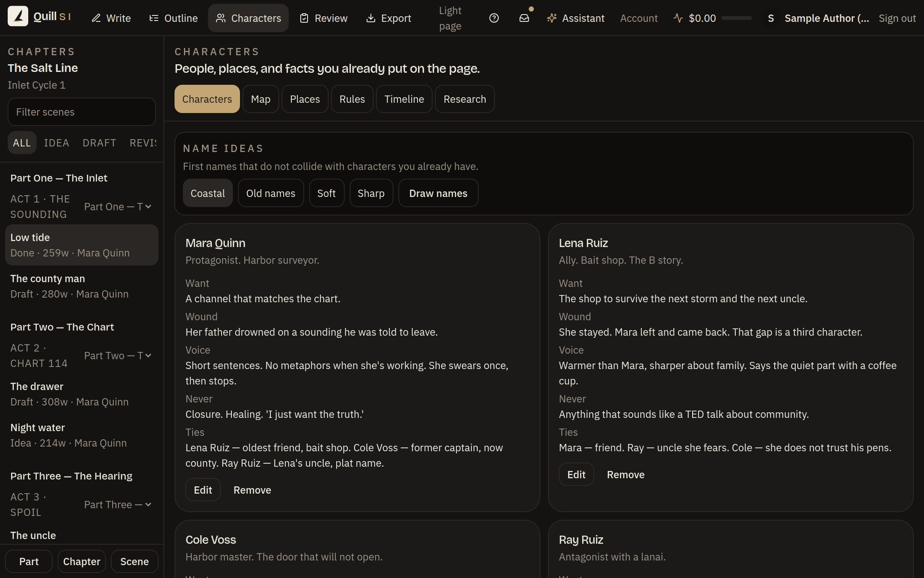Image resolution: width=924 pixels, height=578 pixels.
Task: Open the Part Two act dropdown
Action: [x=118, y=355]
